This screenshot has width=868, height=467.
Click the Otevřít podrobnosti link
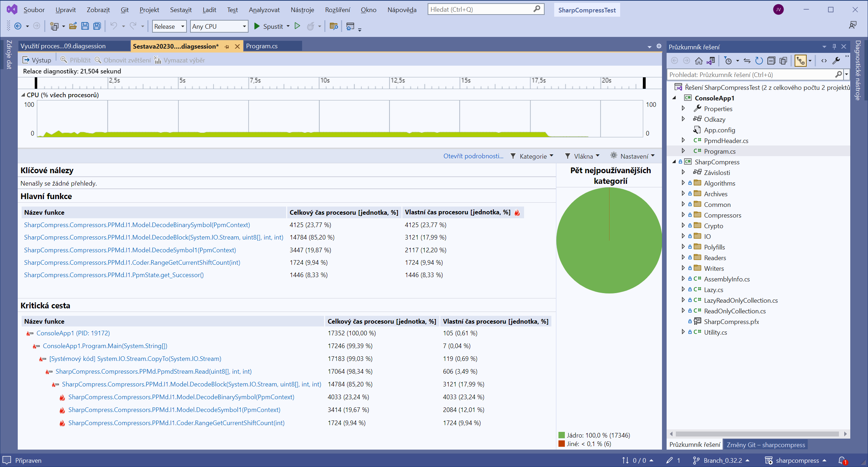pos(473,156)
